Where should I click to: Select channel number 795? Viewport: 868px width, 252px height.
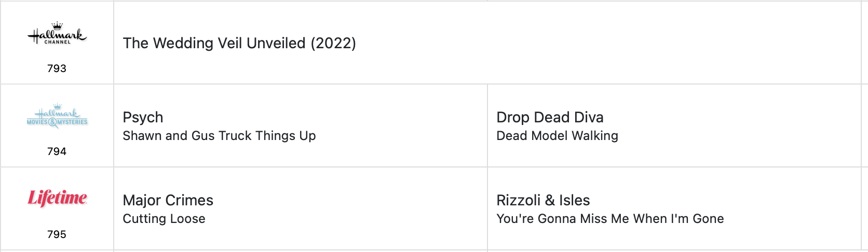tap(57, 234)
